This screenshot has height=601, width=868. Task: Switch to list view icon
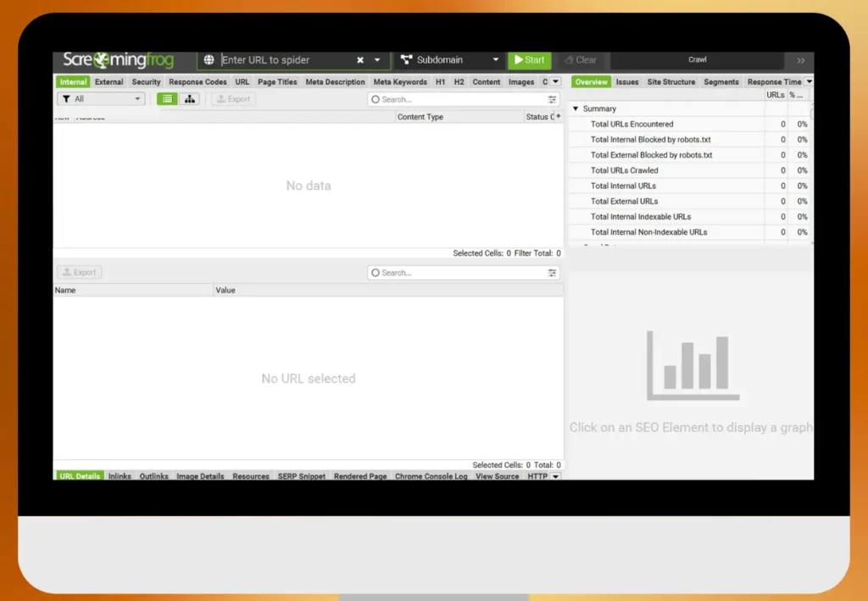pos(167,99)
